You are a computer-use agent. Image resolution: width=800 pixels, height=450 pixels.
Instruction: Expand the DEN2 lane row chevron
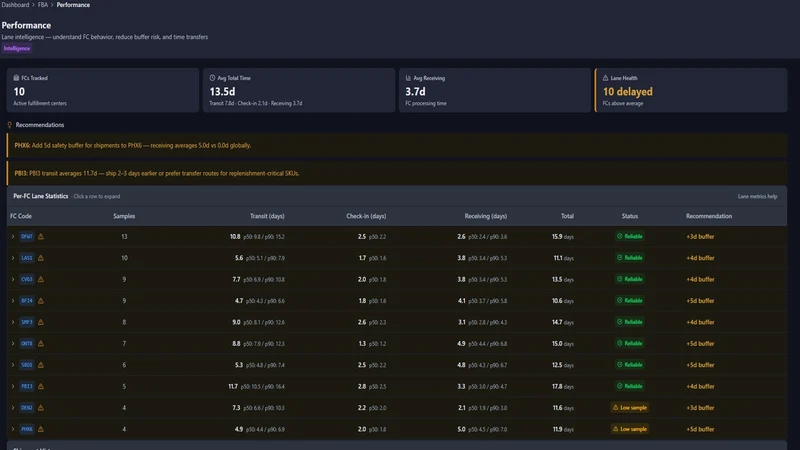(13, 408)
